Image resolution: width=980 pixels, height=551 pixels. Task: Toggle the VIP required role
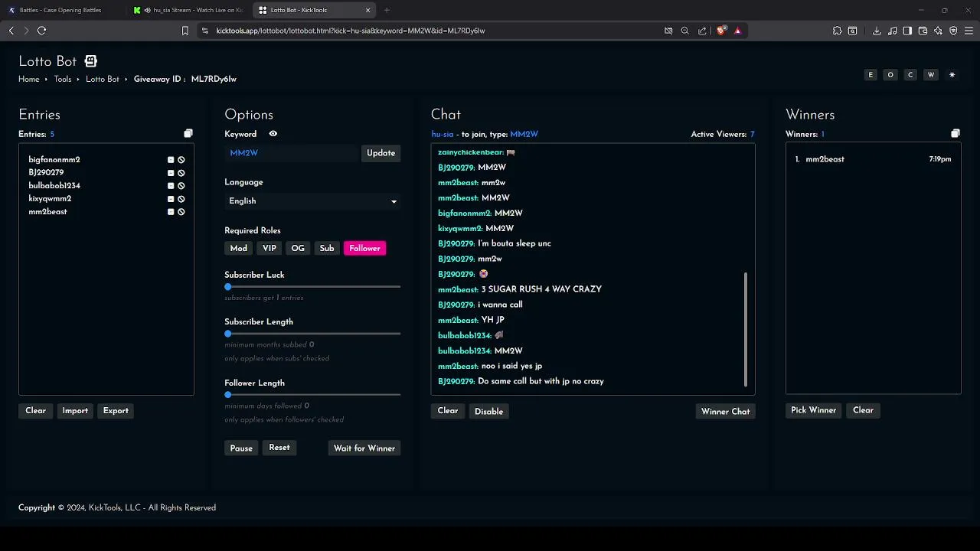pyautogui.click(x=269, y=248)
